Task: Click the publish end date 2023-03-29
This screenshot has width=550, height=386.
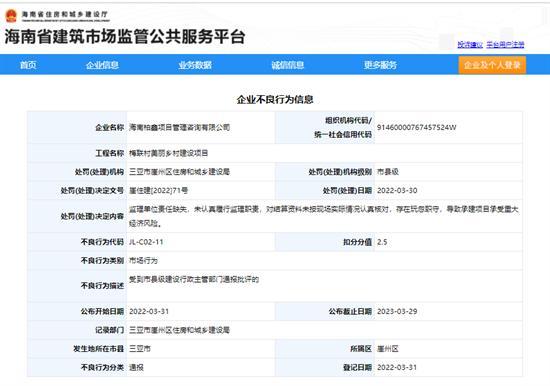Action: point(397,311)
